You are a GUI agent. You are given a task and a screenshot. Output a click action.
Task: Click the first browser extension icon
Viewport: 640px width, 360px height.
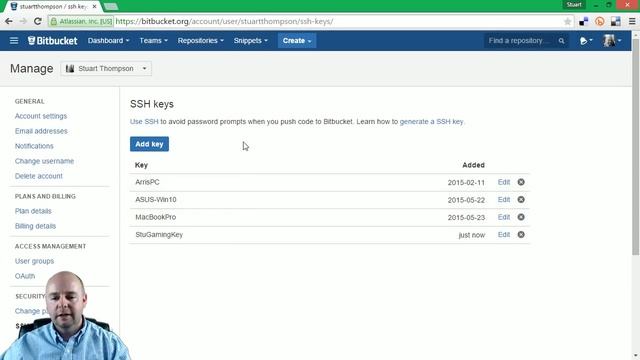point(584,21)
